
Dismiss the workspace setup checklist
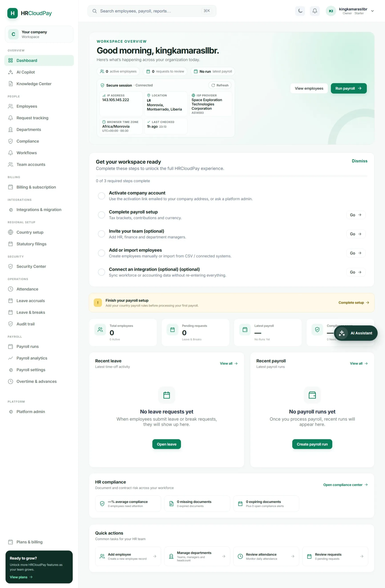coord(359,161)
